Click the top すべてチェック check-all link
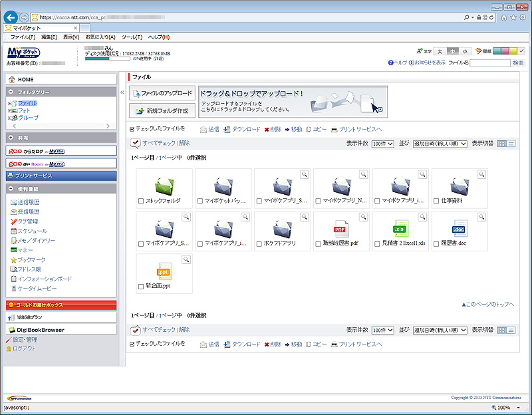This screenshot has height=415, width=532. pos(159,143)
